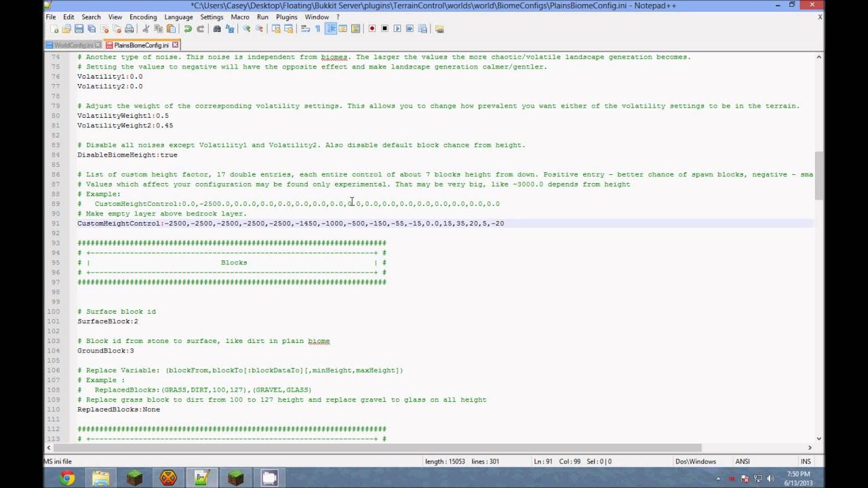Click the Zoom Out toolbar icon
Viewport: 868px width, 488px height.
click(258, 28)
